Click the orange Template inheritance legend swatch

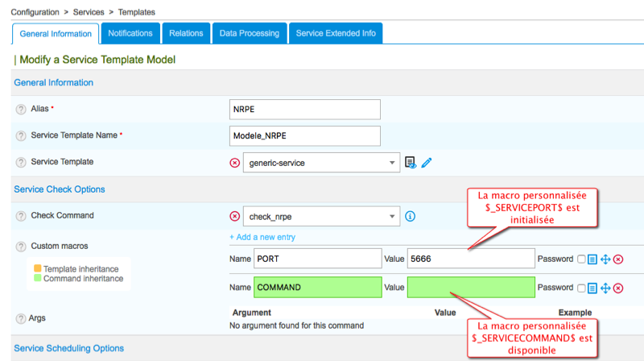point(37,268)
